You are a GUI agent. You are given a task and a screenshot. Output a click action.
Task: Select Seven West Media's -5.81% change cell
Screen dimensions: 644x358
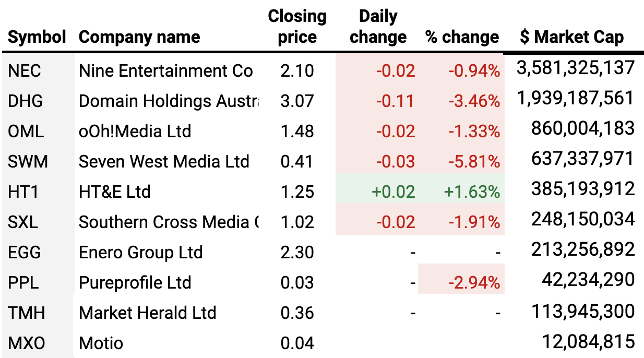[x=474, y=162]
